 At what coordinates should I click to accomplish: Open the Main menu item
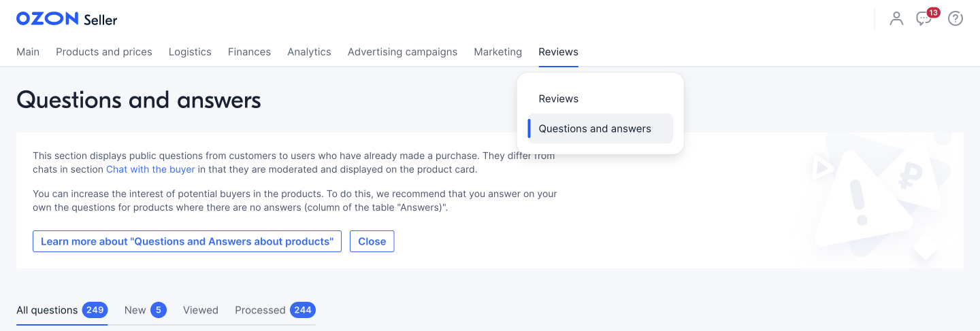(x=28, y=52)
